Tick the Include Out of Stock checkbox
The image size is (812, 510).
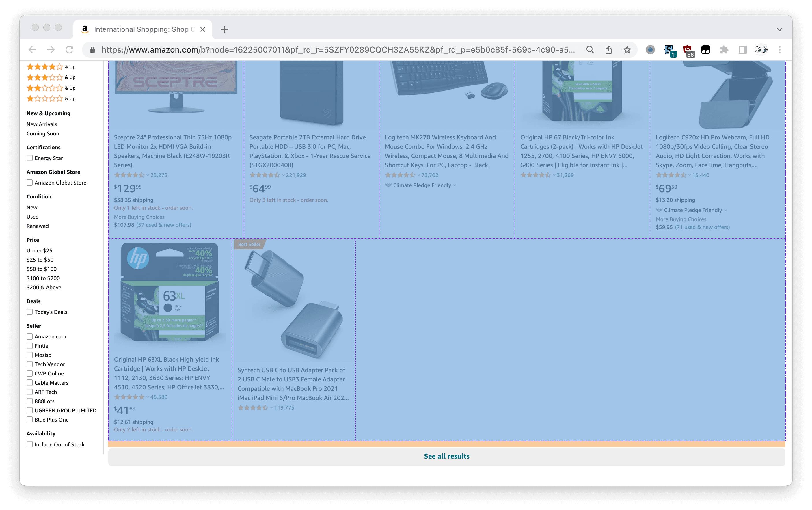coord(30,444)
